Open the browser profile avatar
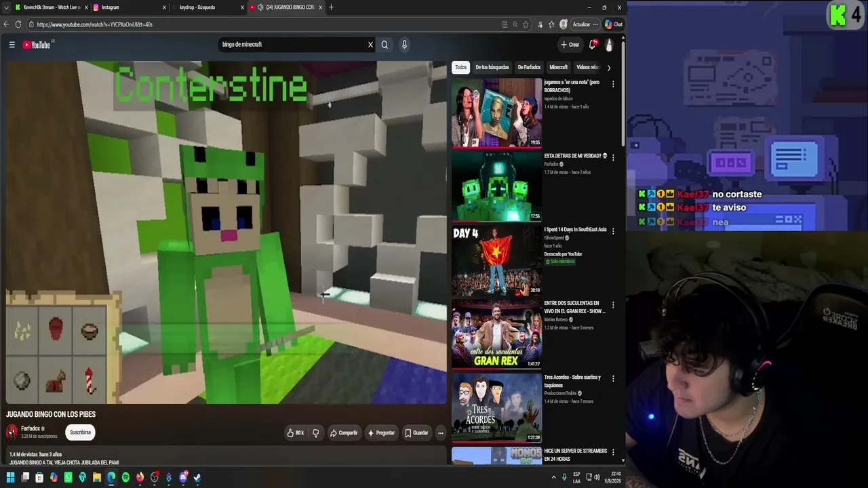Viewport: 868px width, 488px height. click(564, 24)
